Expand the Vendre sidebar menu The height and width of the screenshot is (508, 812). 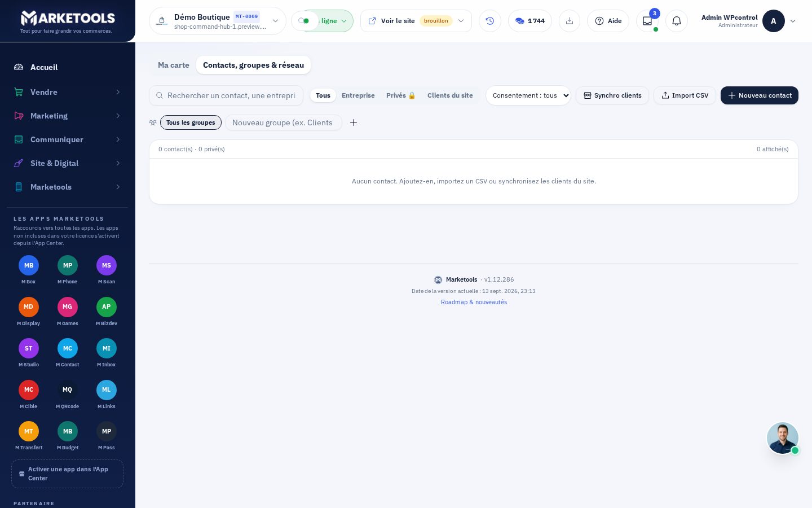pyautogui.click(x=68, y=92)
